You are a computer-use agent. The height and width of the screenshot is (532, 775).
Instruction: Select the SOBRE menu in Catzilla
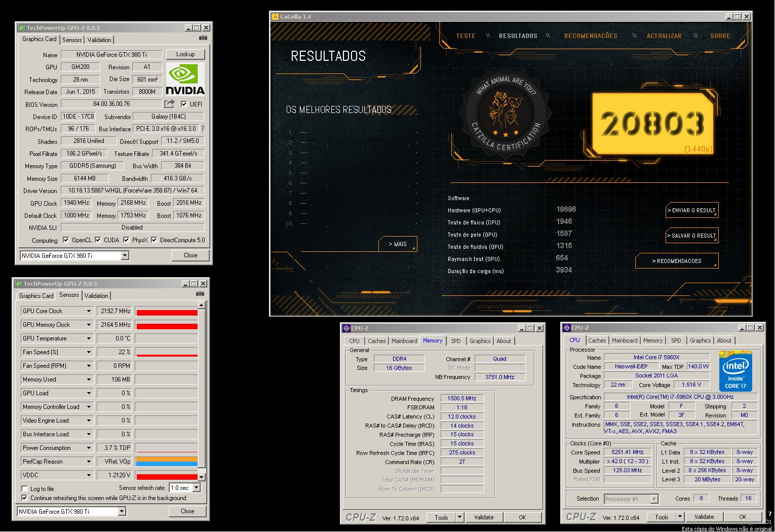pos(720,36)
